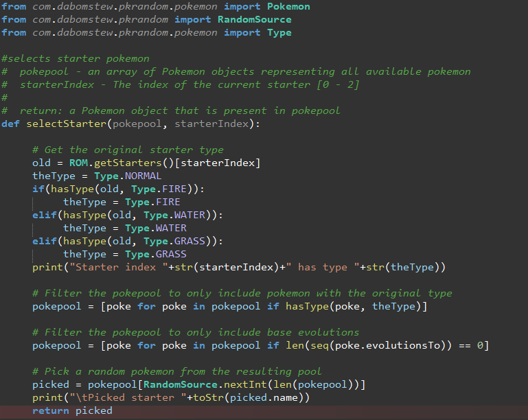528x420 pixels.
Task: Click 'Pokemon' at end of first import line
Action: [x=288, y=6]
